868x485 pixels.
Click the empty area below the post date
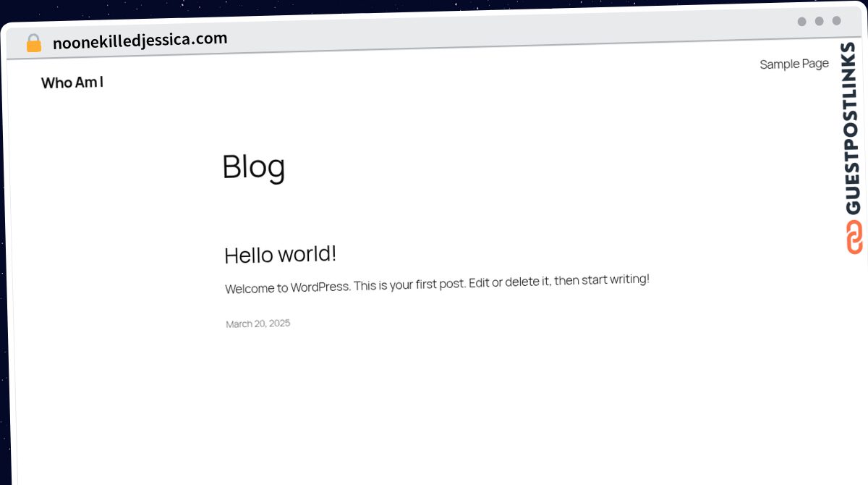click(x=434, y=405)
